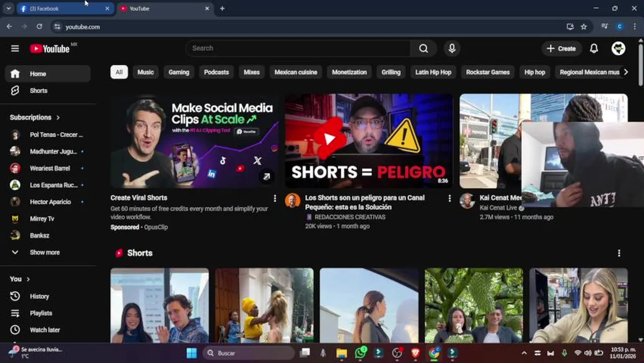Open the Chrome three-dot menu

tap(634, 27)
